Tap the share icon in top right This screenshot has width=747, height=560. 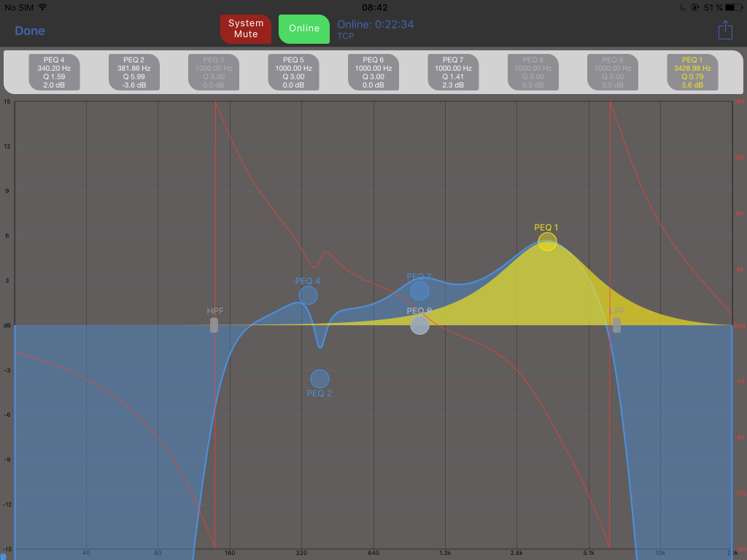point(724,30)
